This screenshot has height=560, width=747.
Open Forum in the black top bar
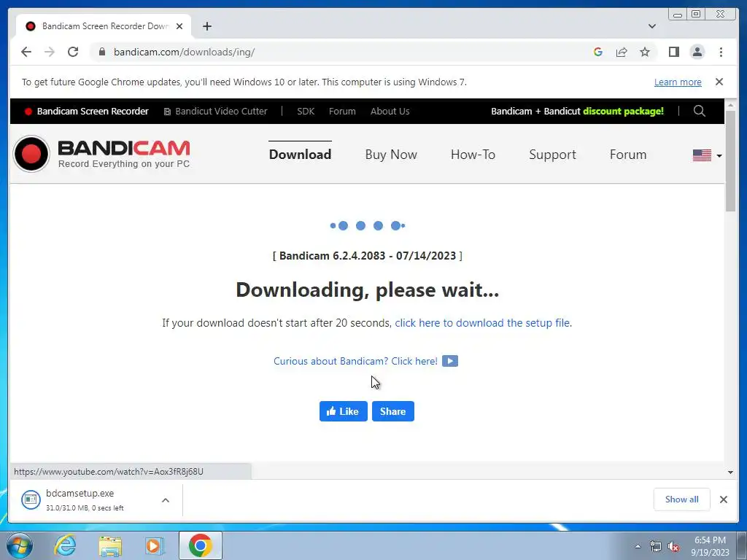pyautogui.click(x=342, y=111)
